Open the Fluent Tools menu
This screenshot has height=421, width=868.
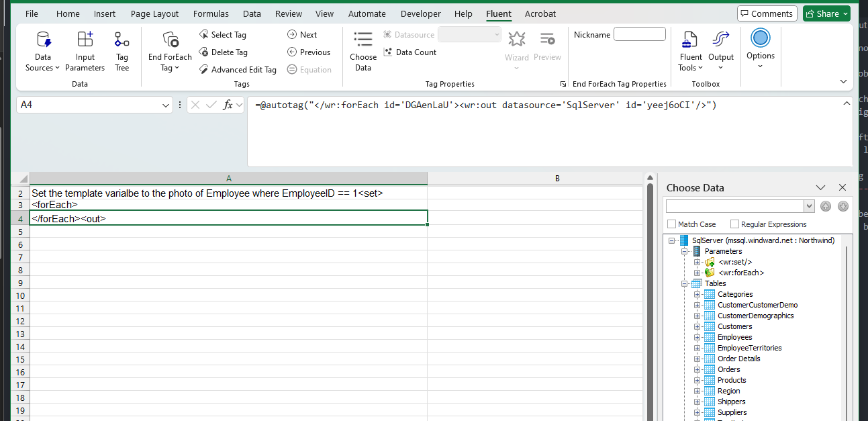click(691, 51)
